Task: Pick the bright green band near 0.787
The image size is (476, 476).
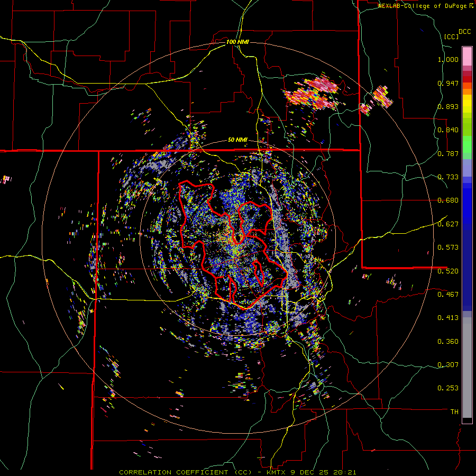Action: pos(467,144)
